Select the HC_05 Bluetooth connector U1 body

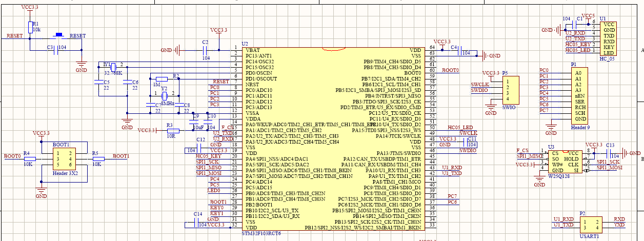(608, 38)
